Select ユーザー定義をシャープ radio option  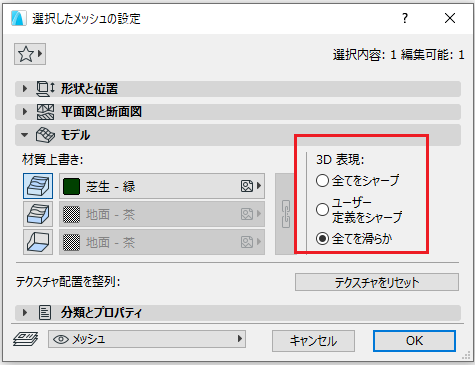click(x=322, y=210)
